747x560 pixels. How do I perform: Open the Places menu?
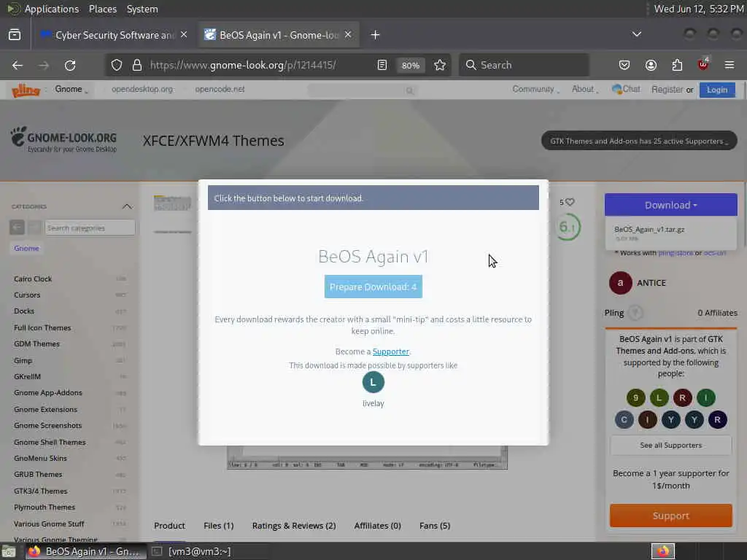pyautogui.click(x=102, y=9)
